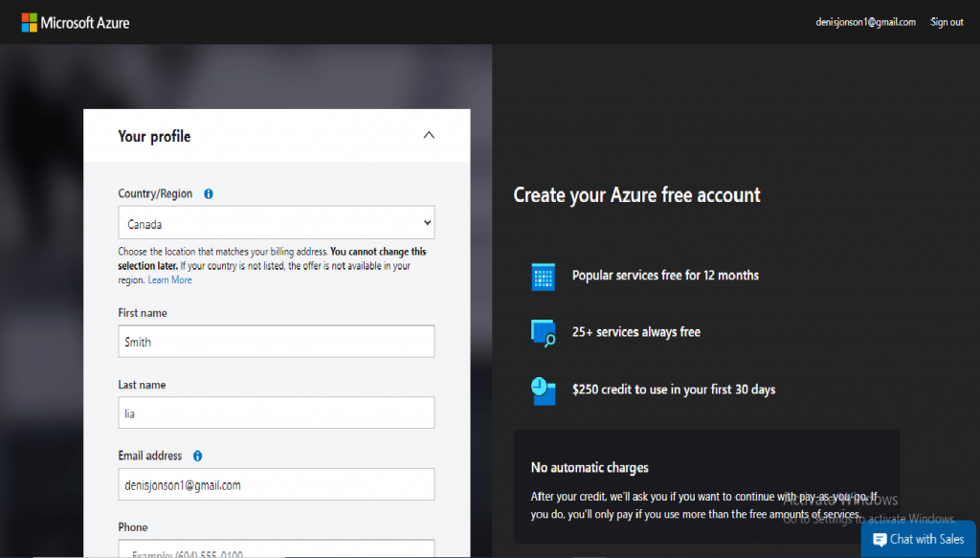980x558 pixels.
Task: Open the Country/Region dropdown showing Canada
Action: coord(277,222)
